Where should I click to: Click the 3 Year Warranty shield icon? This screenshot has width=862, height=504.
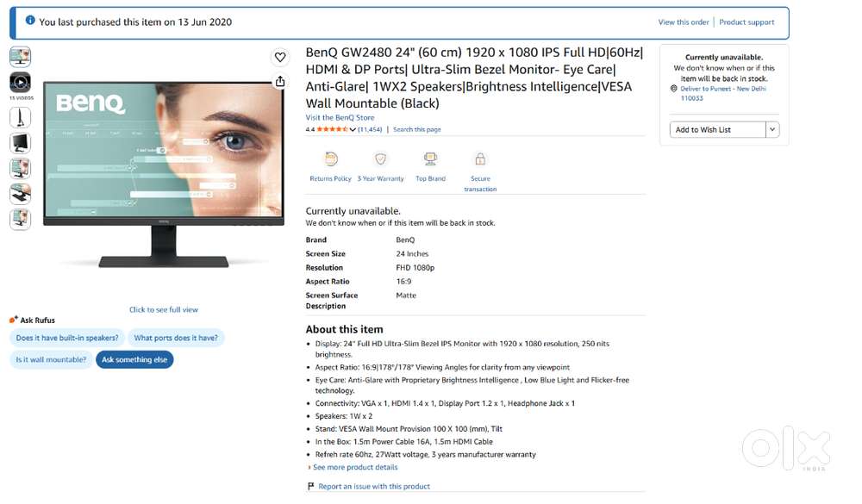click(380, 159)
